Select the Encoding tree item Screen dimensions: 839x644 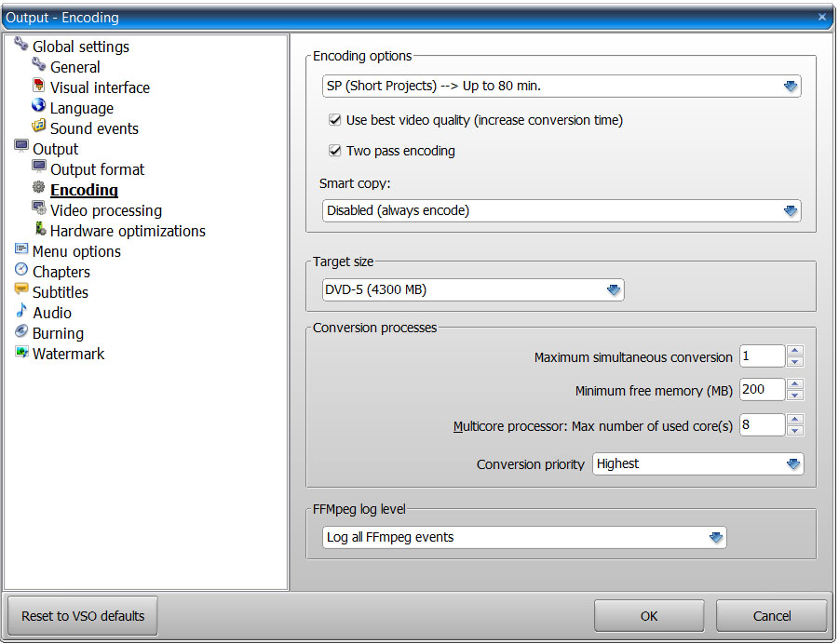coord(84,191)
